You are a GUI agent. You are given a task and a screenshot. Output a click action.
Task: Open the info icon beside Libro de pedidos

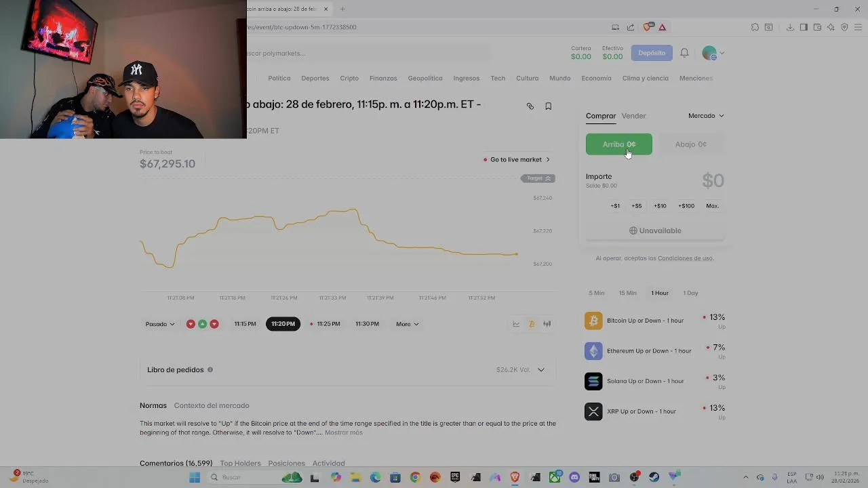(x=210, y=370)
